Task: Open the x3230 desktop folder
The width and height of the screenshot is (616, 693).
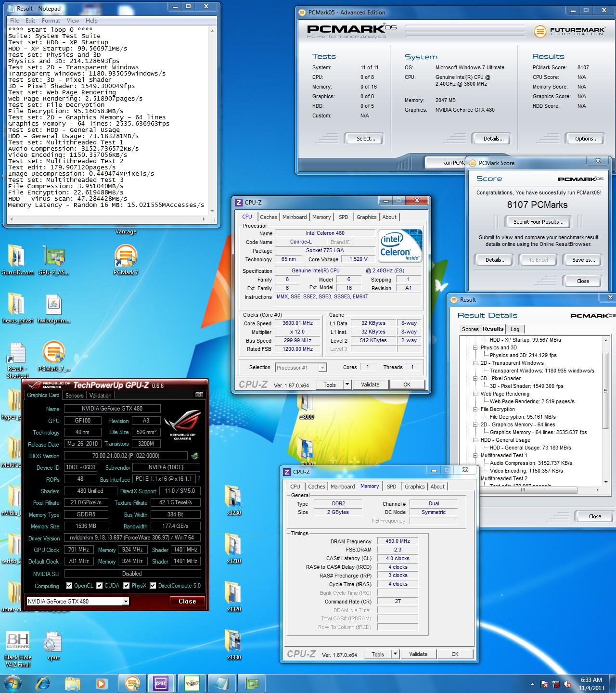Action: pyautogui.click(x=233, y=500)
